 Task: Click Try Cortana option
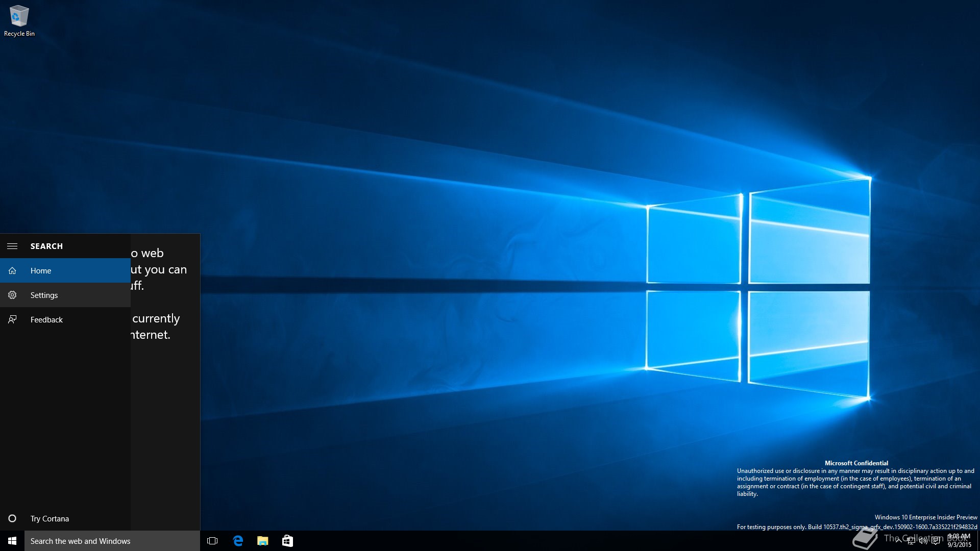tap(65, 518)
